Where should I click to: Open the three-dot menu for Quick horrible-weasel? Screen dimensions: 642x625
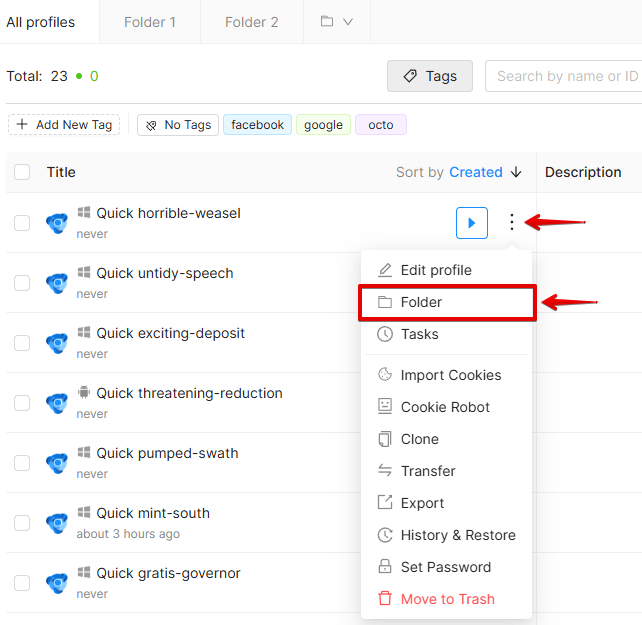[x=511, y=222]
